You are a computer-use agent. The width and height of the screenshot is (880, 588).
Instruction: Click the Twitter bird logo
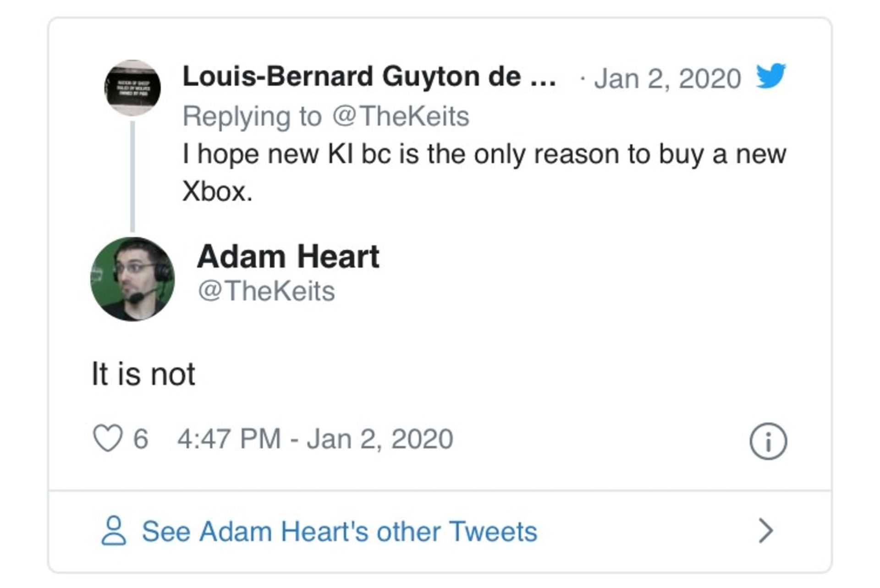[771, 76]
